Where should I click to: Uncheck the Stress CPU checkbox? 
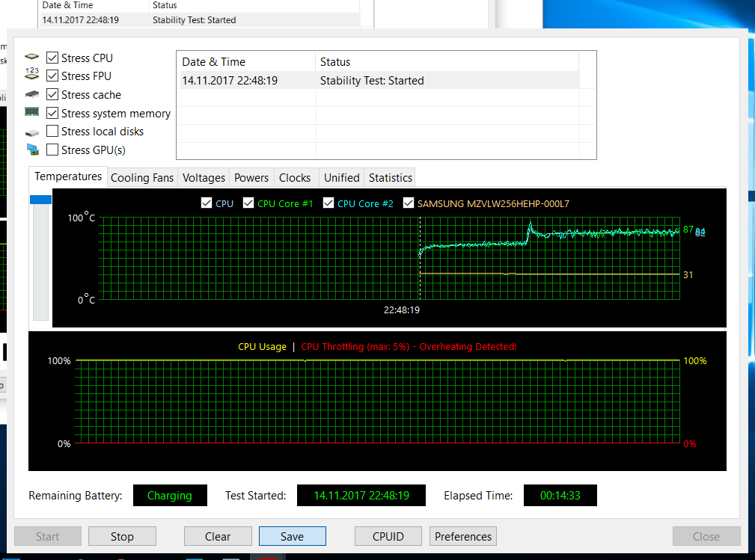pos(52,58)
